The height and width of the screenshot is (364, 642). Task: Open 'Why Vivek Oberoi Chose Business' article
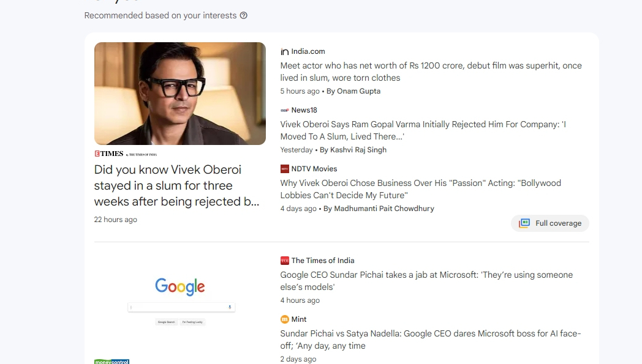click(x=420, y=189)
